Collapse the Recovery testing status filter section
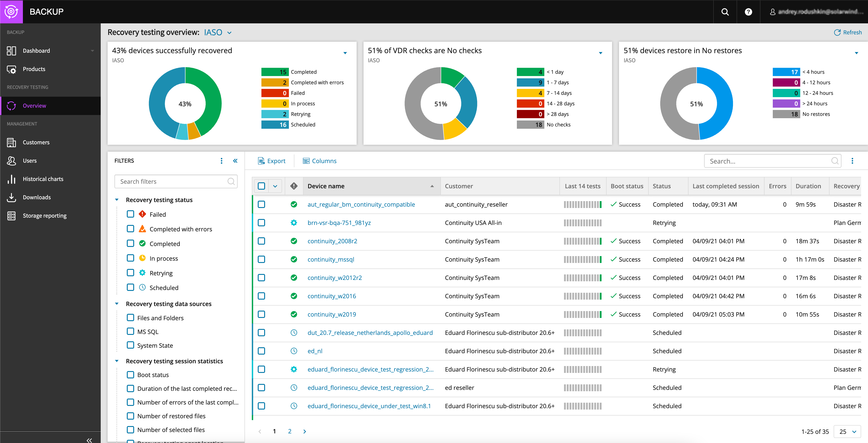The image size is (868, 443). click(x=117, y=200)
